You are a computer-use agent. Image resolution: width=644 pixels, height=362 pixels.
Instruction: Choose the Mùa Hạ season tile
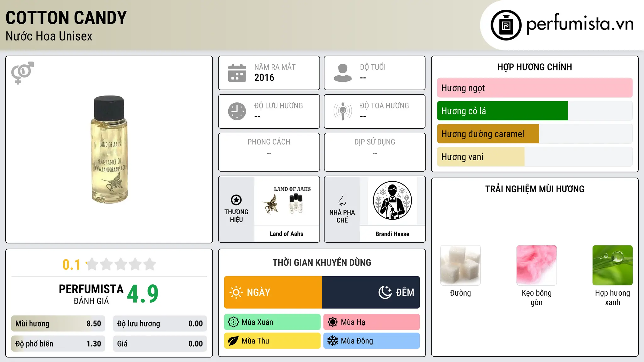(372, 322)
